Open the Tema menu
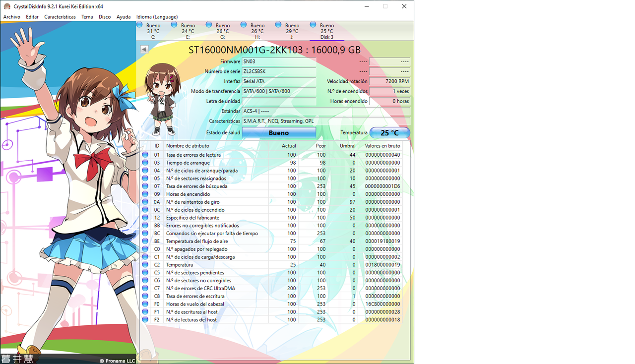635x364 pixels. coord(87,17)
